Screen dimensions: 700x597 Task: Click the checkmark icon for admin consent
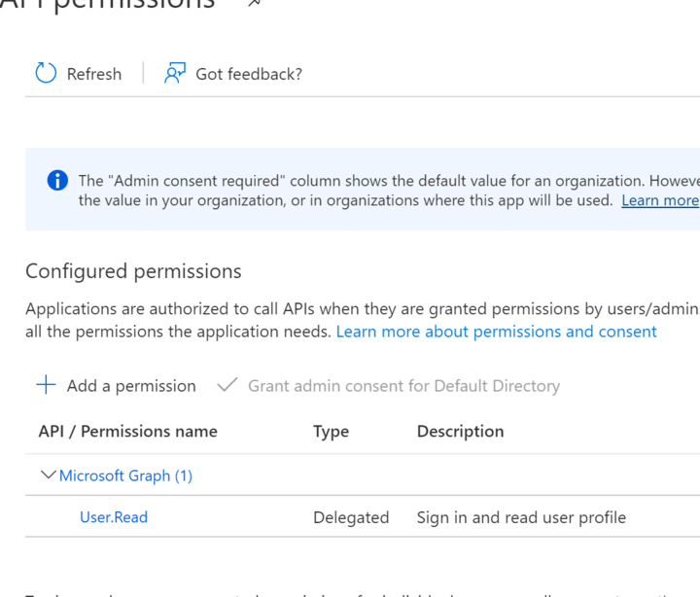click(x=227, y=385)
